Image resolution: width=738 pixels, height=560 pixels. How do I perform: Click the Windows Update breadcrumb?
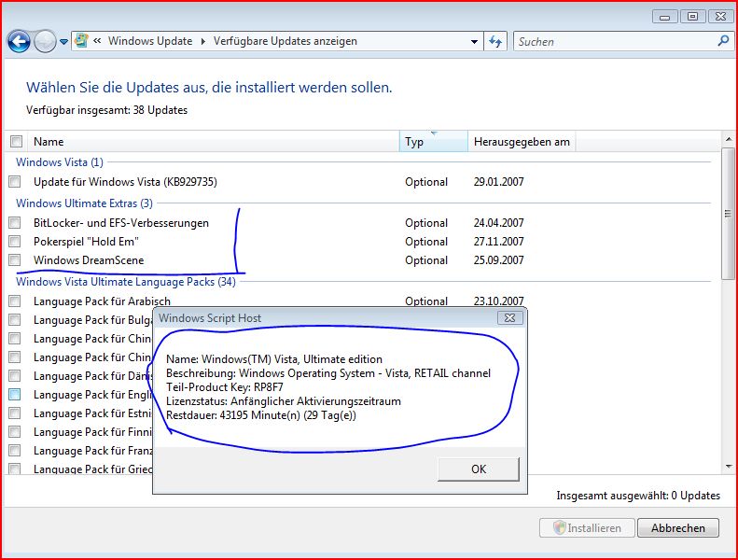(x=150, y=41)
